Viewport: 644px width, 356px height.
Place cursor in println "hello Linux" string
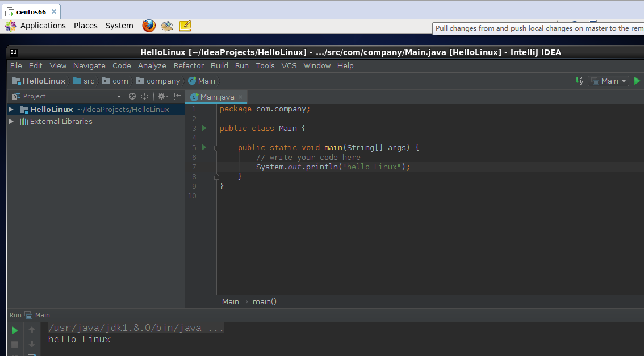[x=372, y=167]
